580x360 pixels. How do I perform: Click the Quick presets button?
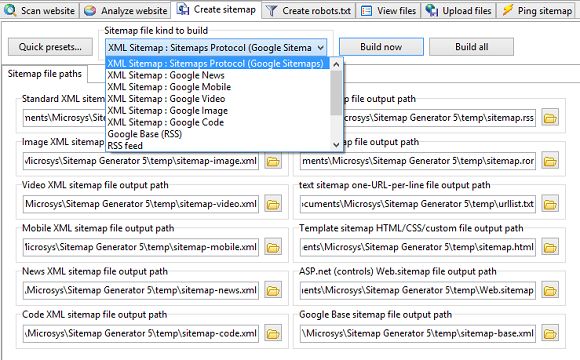[x=50, y=47]
